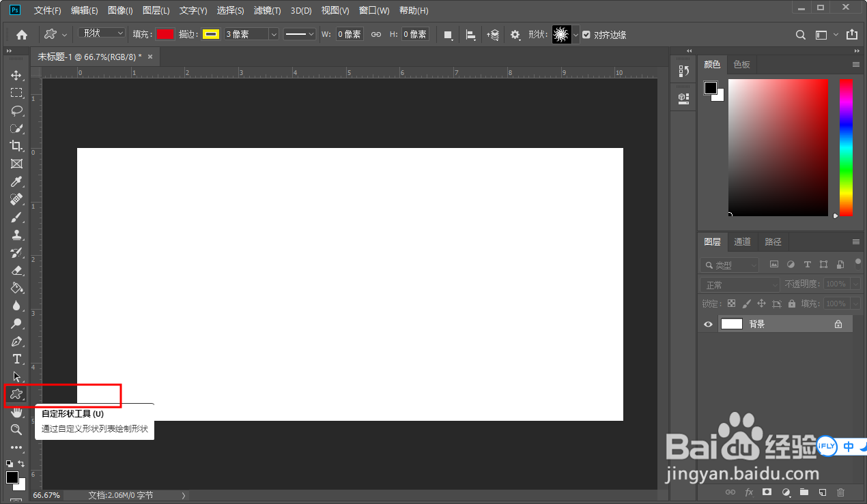Select the History Brush tool
Screen dimensions: 867x504
(x=16, y=252)
